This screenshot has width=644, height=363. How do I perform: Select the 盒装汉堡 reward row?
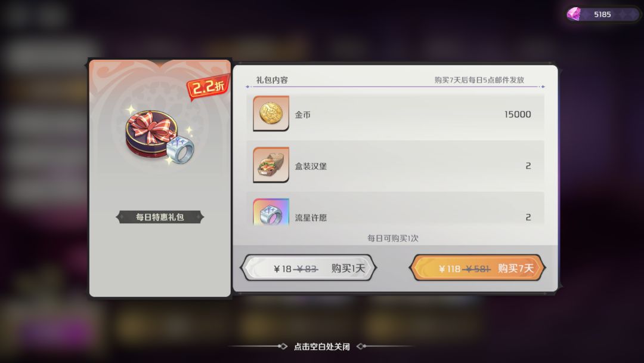tap(395, 165)
